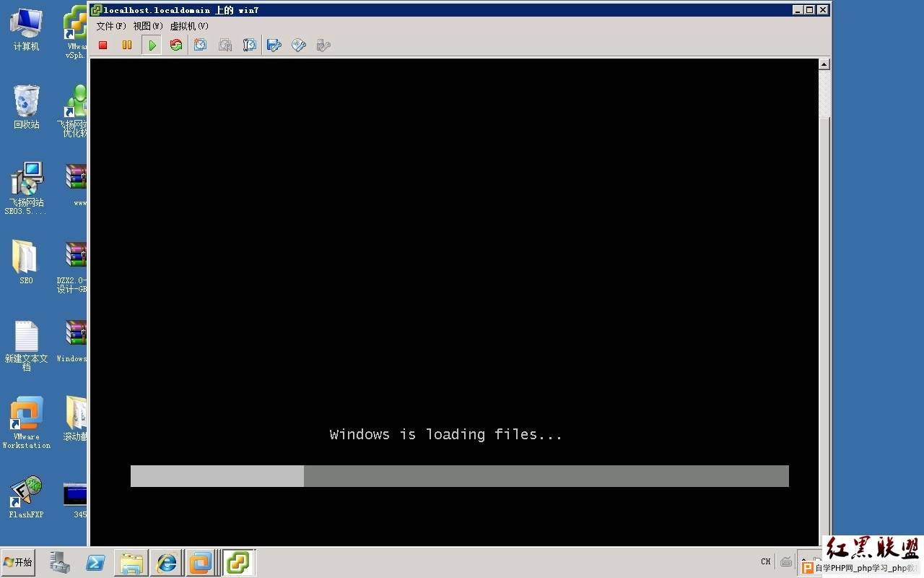Viewport: 924px width, 578px height.
Task: Select the FlashFXP desktop shortcut
Action: 26,496
